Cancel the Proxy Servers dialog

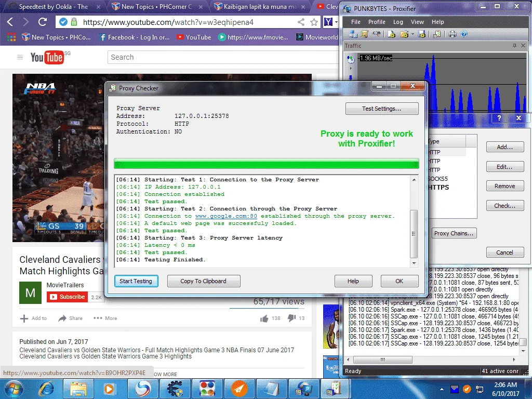tap(505, 252)
